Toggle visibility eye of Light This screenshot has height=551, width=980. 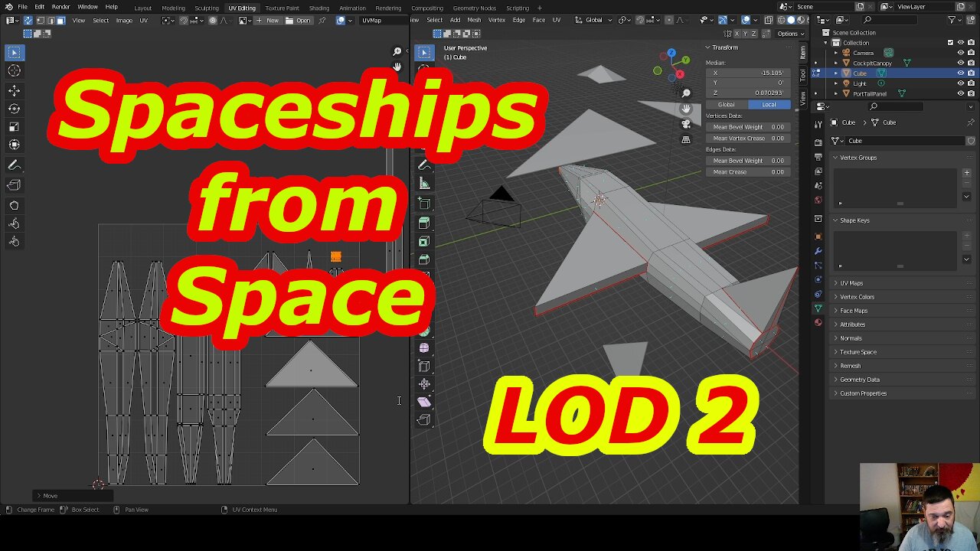click(961, 83)
